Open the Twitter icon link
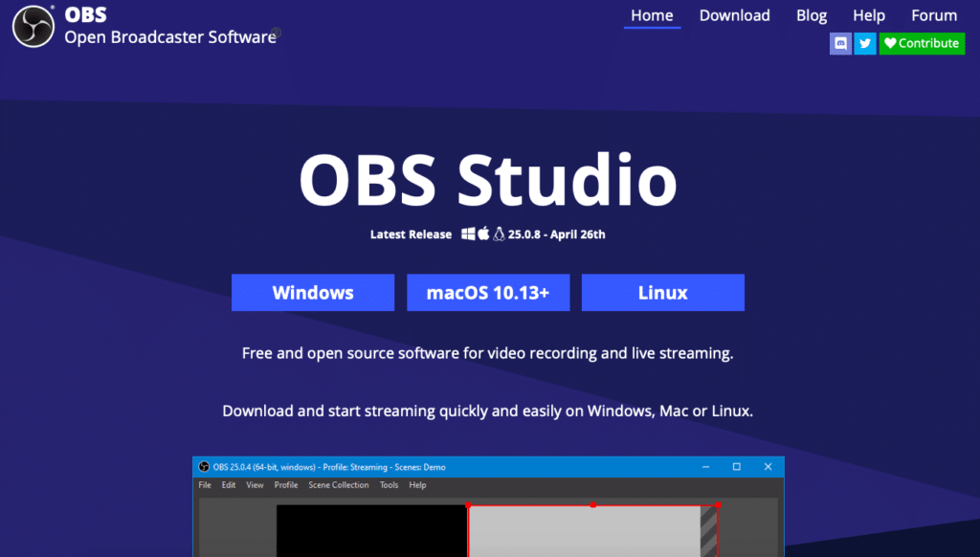This screenshot has height=557, width=980. click(x=865, y=43)
